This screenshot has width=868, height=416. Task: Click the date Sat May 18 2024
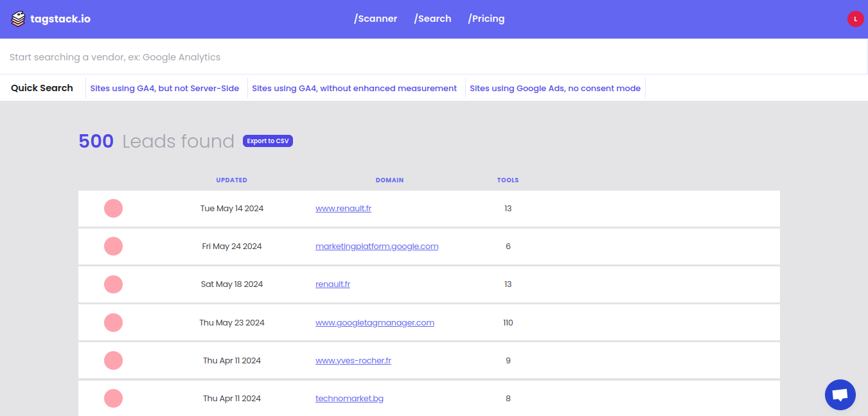point(232,284)
